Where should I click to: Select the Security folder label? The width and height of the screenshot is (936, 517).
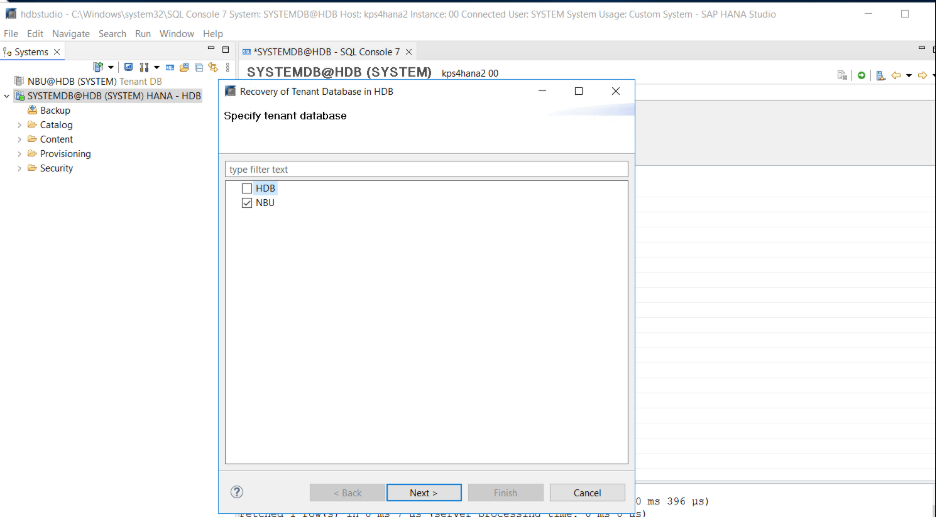click(56, 168)
